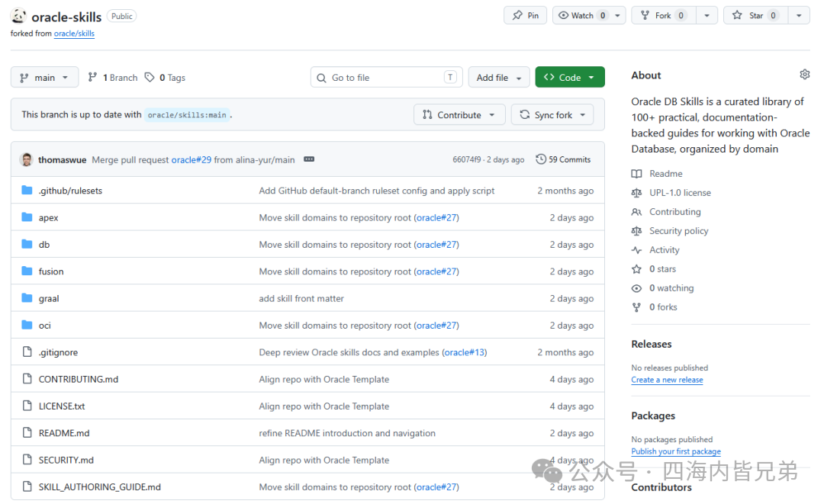Click Create a new release link
Viewport: 824px width, 504px height.
[667, 380]
